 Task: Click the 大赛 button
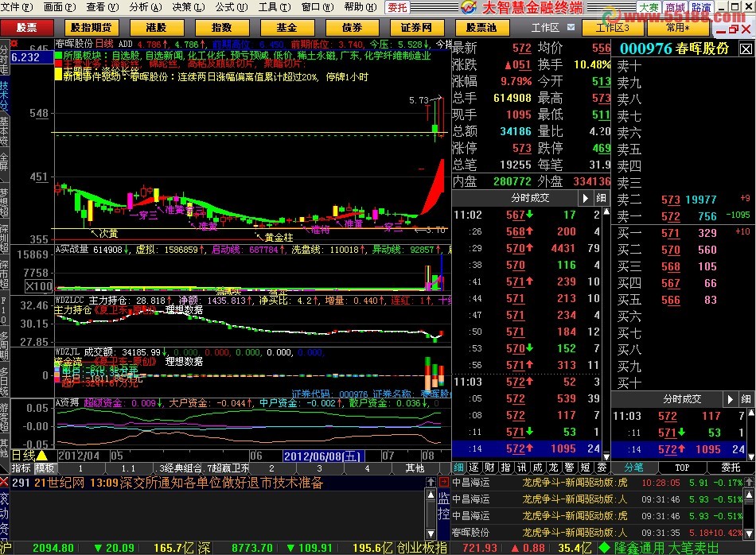(x=649, y=7)
